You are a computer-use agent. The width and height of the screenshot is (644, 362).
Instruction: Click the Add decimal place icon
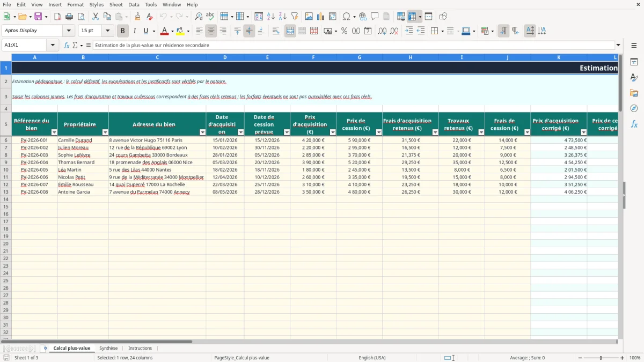point(382,31)
